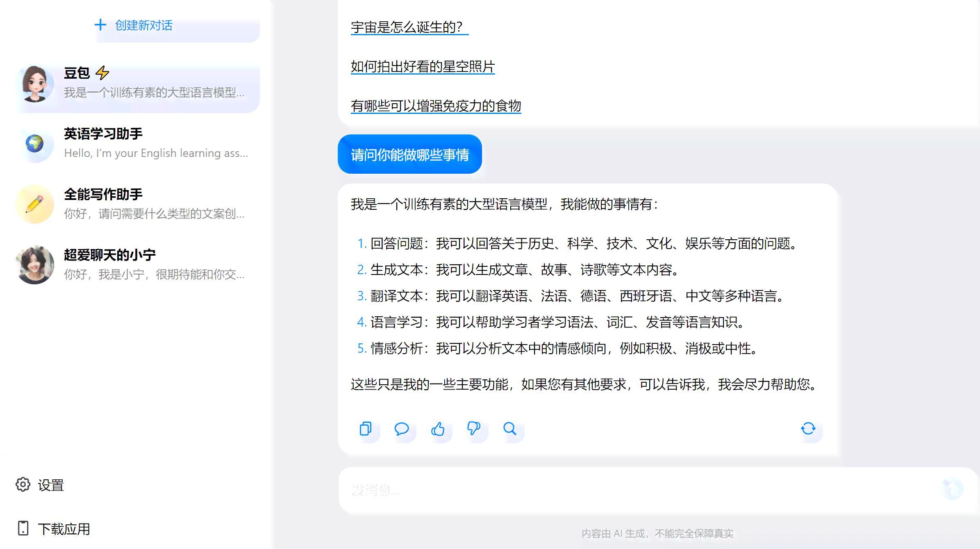Click the avatar of 超爱聊天的小宁
This screenshot has width=980, height=549.
35,265
